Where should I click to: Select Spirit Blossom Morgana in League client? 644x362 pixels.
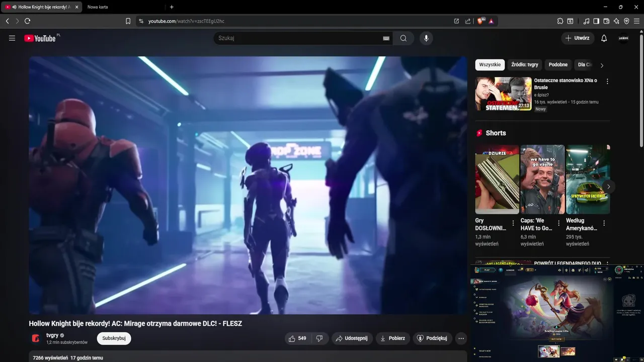[487, 305]
